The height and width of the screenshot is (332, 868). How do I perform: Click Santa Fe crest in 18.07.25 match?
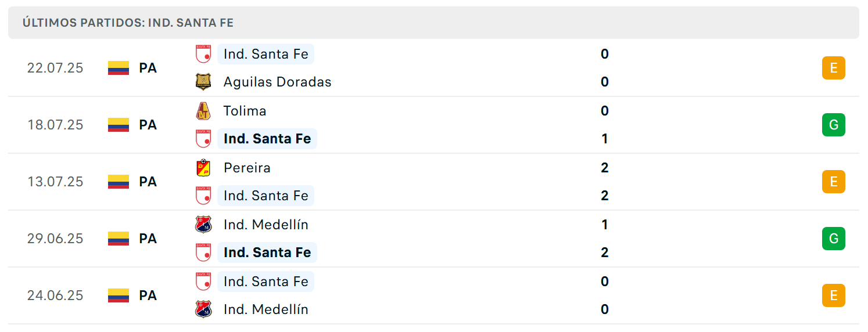click(203, 139)
